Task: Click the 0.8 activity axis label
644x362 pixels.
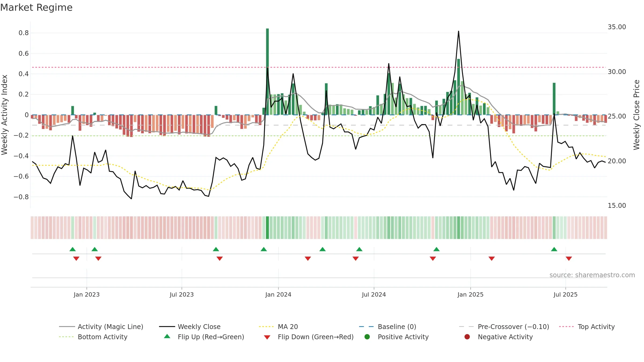Action: (x=24, y=33)
